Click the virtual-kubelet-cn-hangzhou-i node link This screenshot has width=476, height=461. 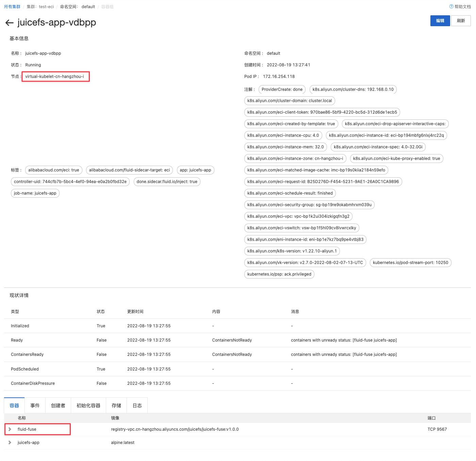54,77
